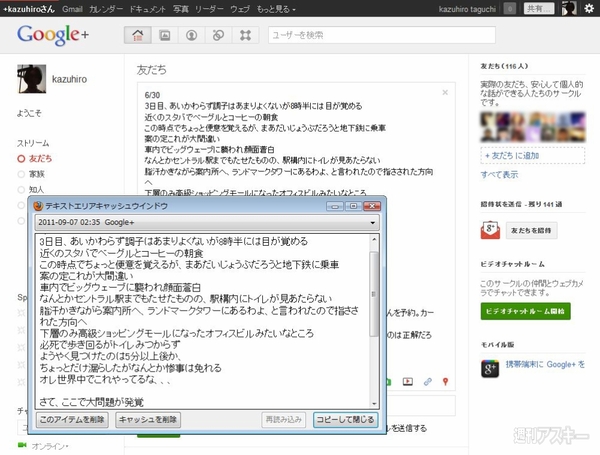
Task: Click the notifications counter box
Action: (509, 8)
